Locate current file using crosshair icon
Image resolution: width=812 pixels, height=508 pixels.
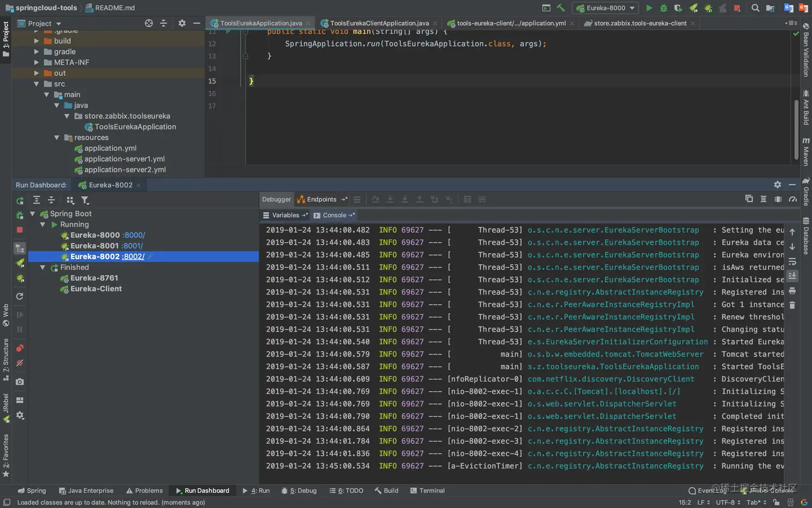click(149, 23)
